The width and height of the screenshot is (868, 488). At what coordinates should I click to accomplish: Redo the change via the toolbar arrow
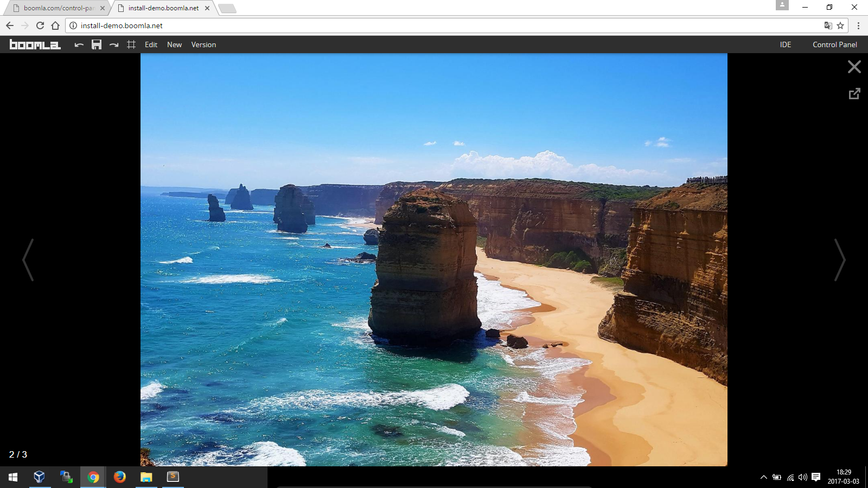click(x=114, y=44)
